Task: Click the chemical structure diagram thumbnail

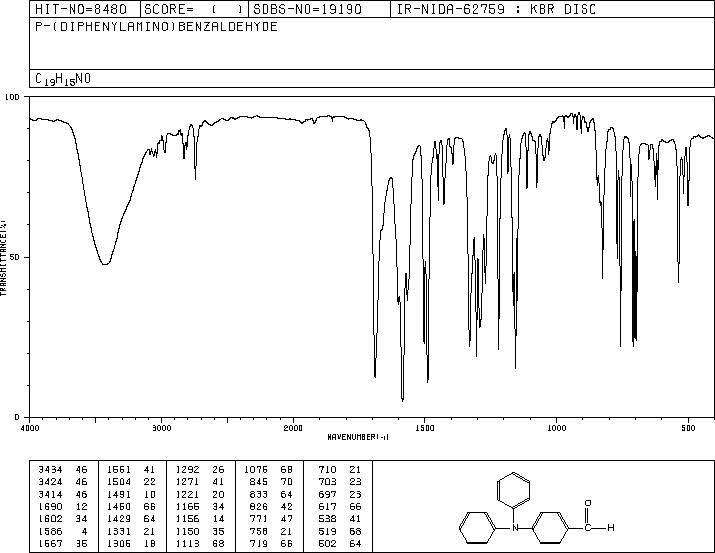Action: tap(537, 507)
